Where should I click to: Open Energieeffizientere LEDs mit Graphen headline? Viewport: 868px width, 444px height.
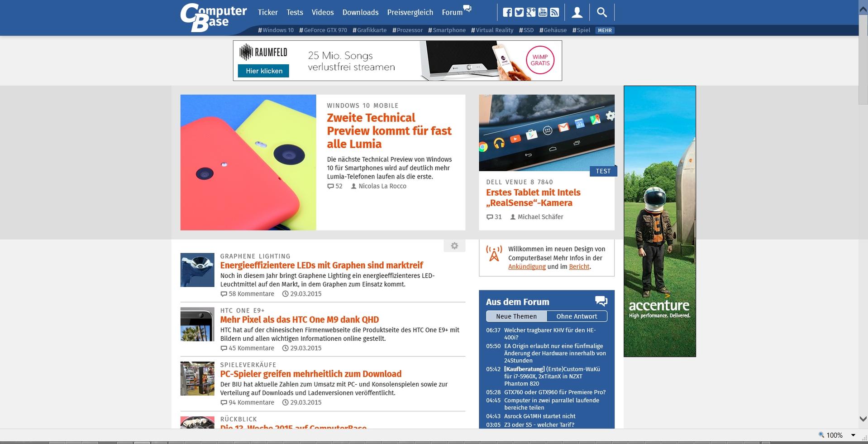[321, 265]
